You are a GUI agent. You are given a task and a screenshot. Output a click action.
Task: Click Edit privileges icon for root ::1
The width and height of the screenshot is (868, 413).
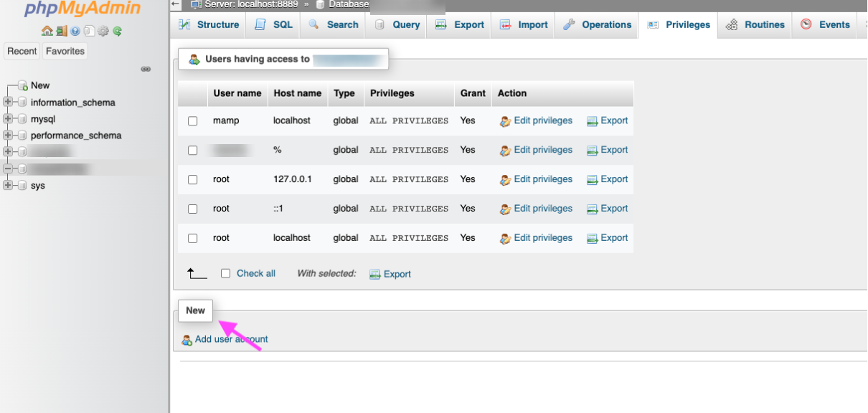[505, 209]
